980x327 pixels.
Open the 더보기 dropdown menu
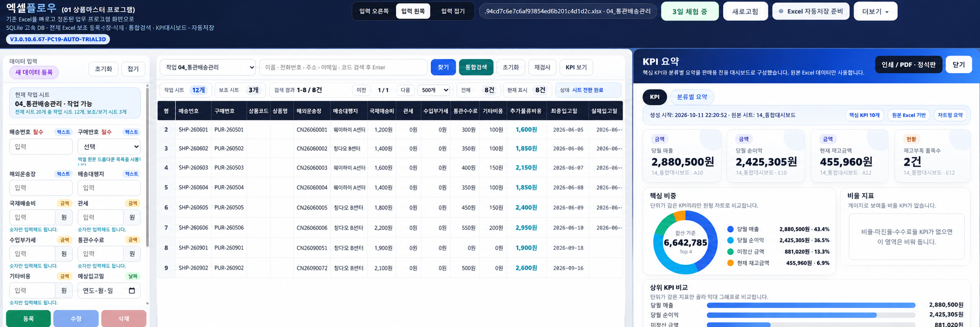(x=875, y=11)
